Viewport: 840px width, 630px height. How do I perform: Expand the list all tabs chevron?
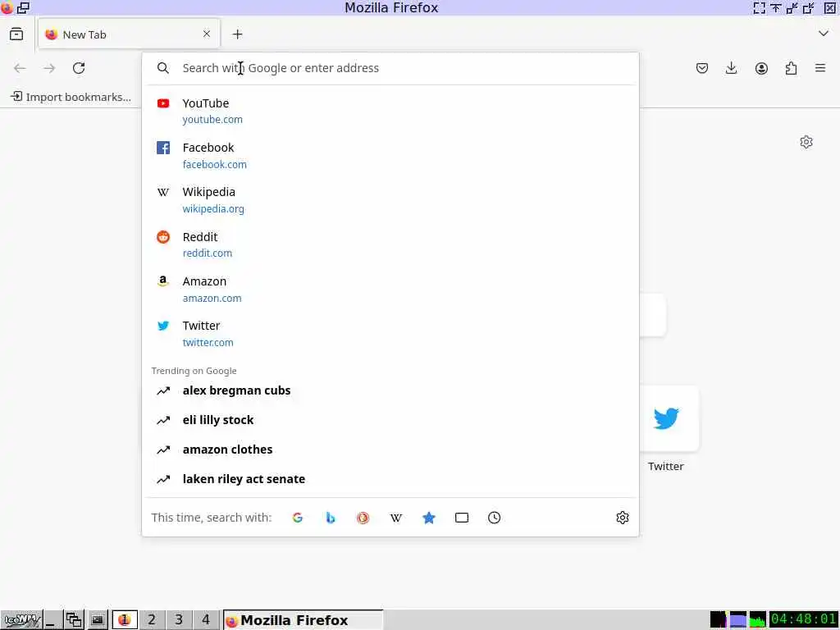click(x=824, y=34)
